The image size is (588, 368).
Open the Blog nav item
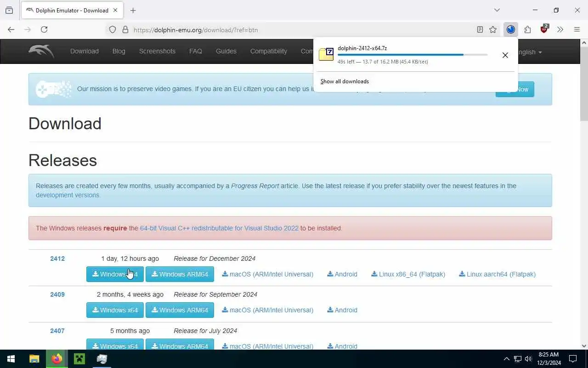coord(119,51)
